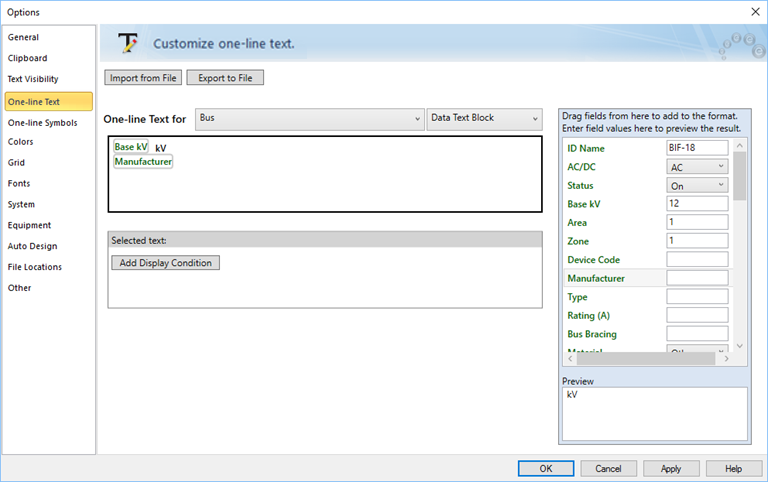
Task: Select the Base kV field tag
Action: click(x=131, y=147)
